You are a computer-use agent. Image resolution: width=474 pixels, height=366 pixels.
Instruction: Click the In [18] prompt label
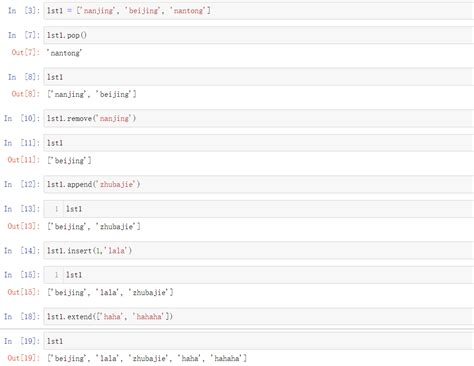pos(22,317)
